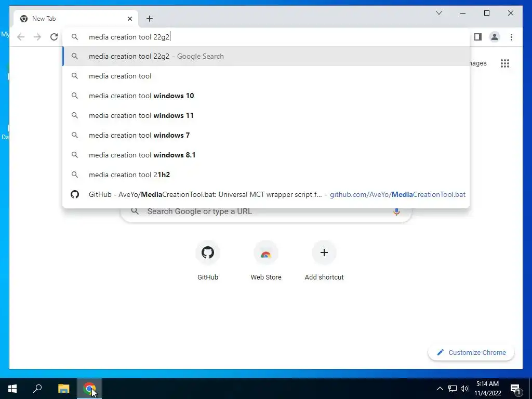Select 'media creation tool windows 8.1' suggestion
The height and width of the screenshot is (399, 532).
pyautogui.click(x=267, y=155)
